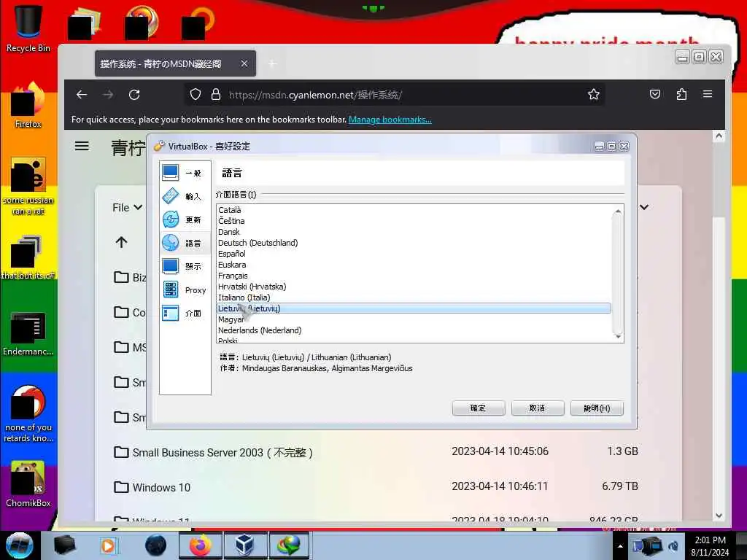Select Dansk in the language list
Screen dimensions: 747x560
414,232
